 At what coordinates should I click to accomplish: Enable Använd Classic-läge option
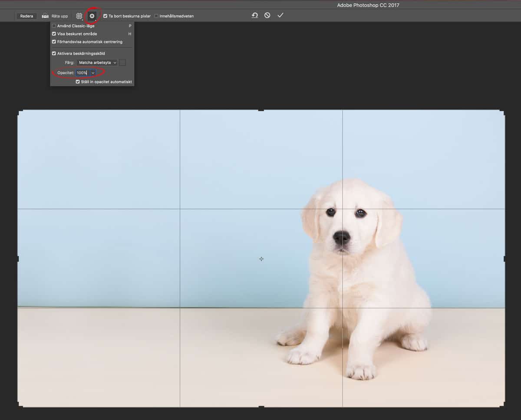[54, 26]
